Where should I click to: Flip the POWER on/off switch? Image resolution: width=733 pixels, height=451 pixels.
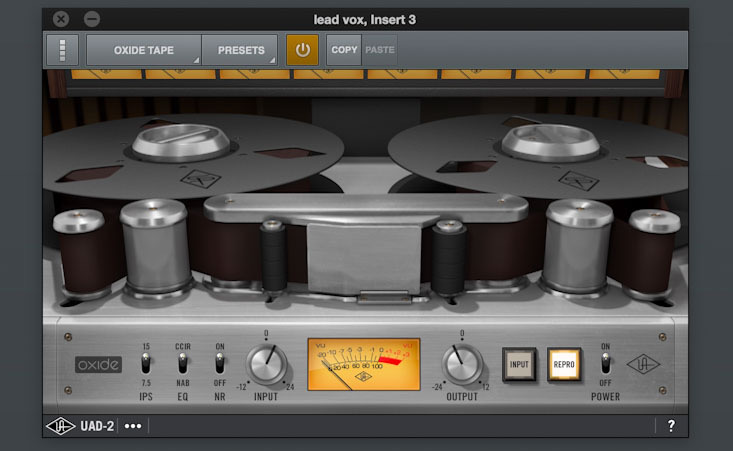point(605,363)
